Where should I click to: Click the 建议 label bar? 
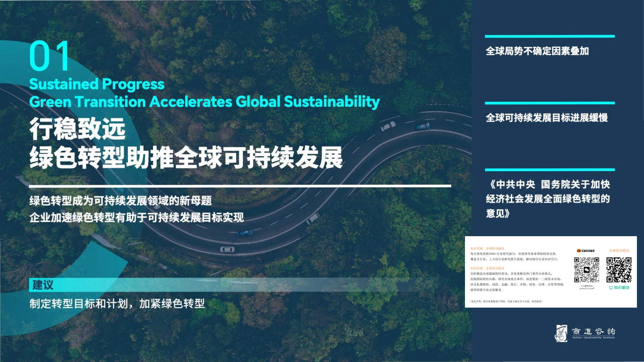(x=43, y=285)
